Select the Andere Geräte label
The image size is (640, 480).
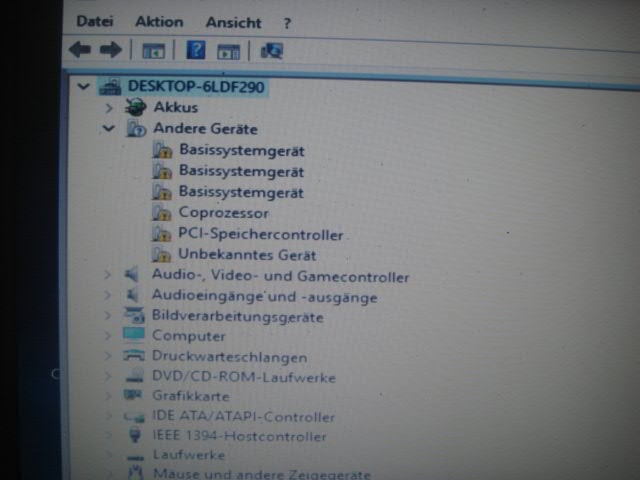tap(205, 129)
